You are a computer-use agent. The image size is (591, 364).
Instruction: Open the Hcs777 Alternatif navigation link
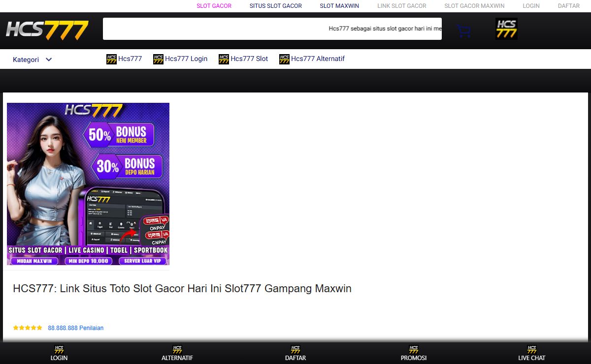click(318, 59)
